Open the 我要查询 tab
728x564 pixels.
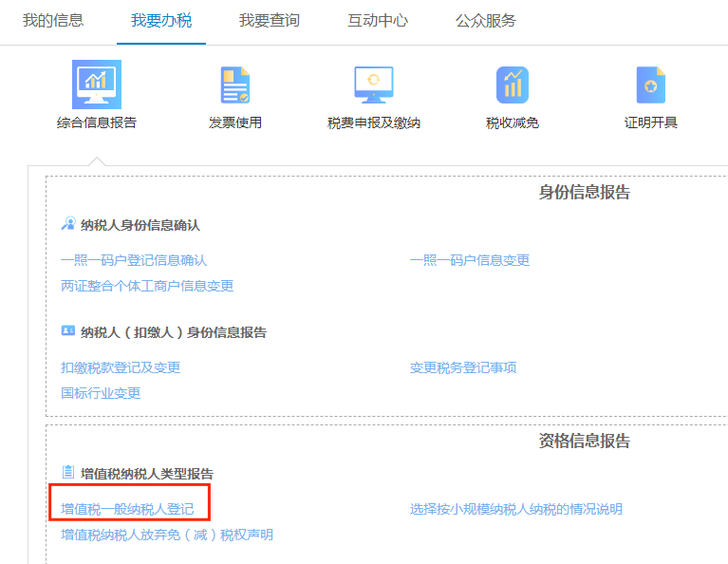270,21
